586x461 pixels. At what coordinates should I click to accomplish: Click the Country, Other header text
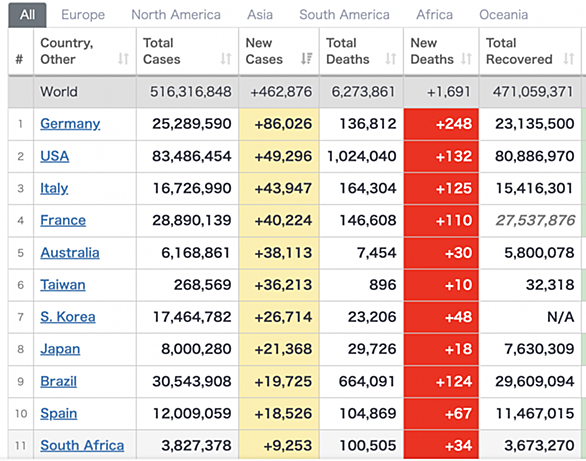(x=67, y=51)
